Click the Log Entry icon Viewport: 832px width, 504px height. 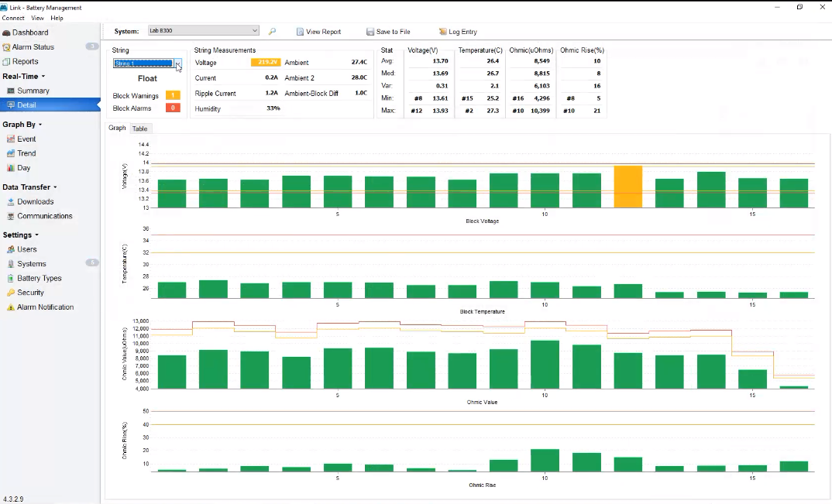pos(442,32)
